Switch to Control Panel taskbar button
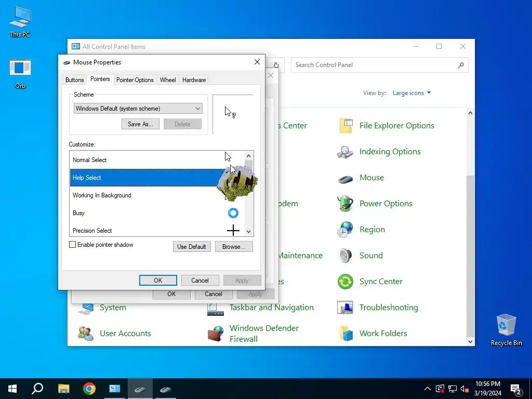532x399 pixels. (115, 389)
